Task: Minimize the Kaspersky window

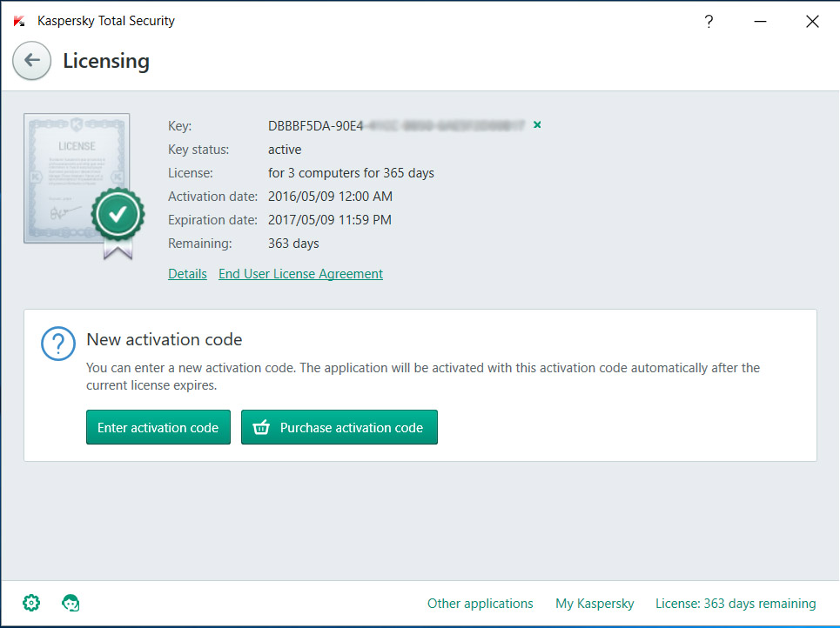Action: 760,22
